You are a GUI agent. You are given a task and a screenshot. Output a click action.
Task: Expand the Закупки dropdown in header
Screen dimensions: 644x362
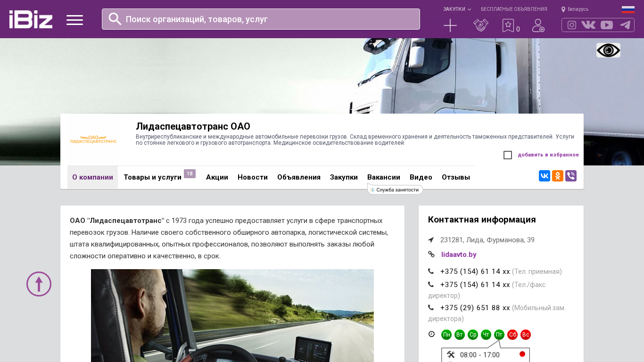pos(457,9)
